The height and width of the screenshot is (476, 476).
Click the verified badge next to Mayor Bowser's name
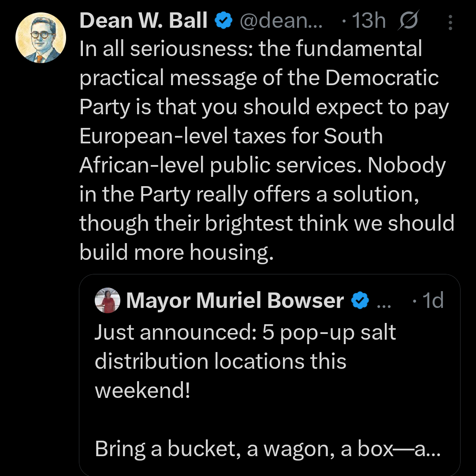click(361, 300)
